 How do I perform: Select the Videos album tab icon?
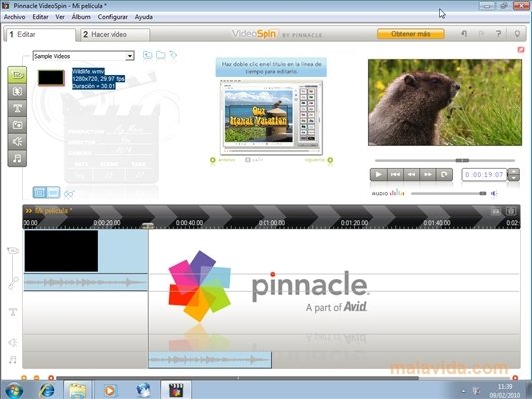(x=17, y=75)
